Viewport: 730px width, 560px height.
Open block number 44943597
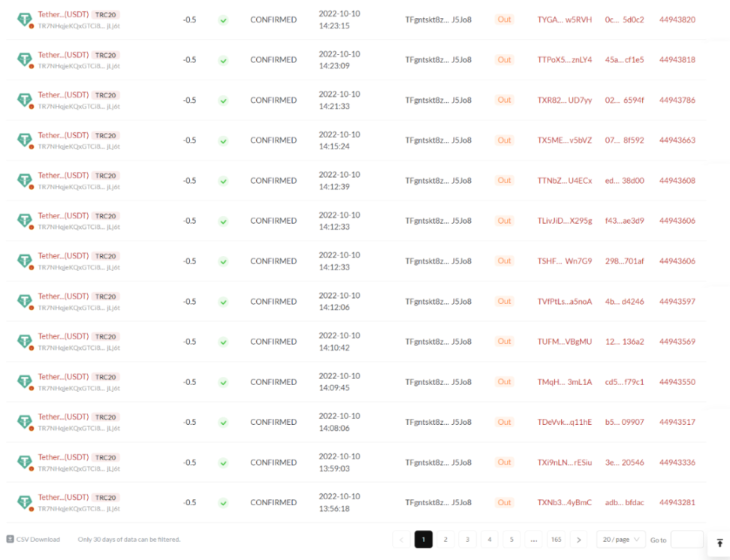coord(677,302)
